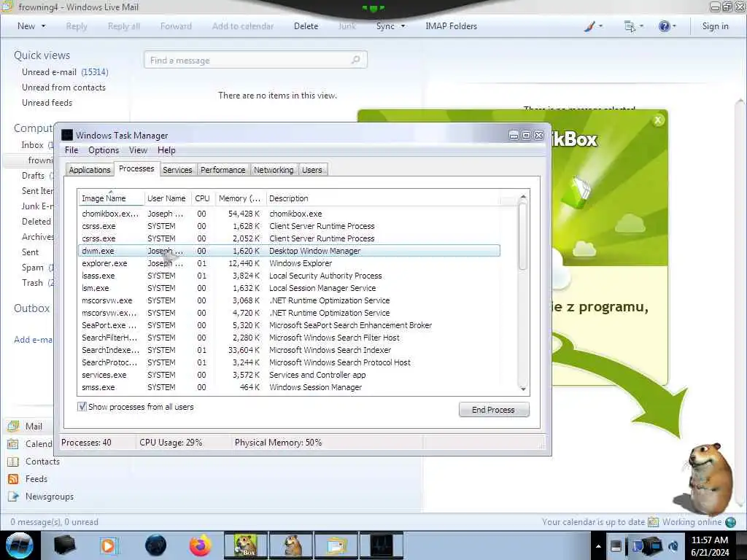Screen dimensions: 747x560
Task: Click the search magnifier icon
Action: (x=355, y=60)
